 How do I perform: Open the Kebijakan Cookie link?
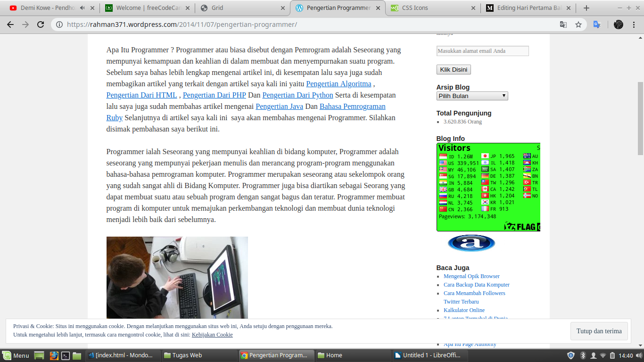pos(212,335)
